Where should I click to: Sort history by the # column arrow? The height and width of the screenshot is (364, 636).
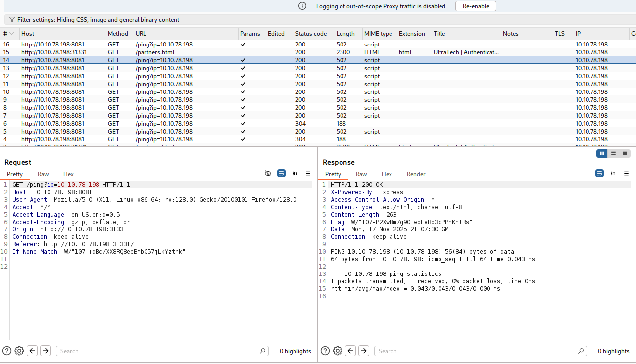[11, 34]
